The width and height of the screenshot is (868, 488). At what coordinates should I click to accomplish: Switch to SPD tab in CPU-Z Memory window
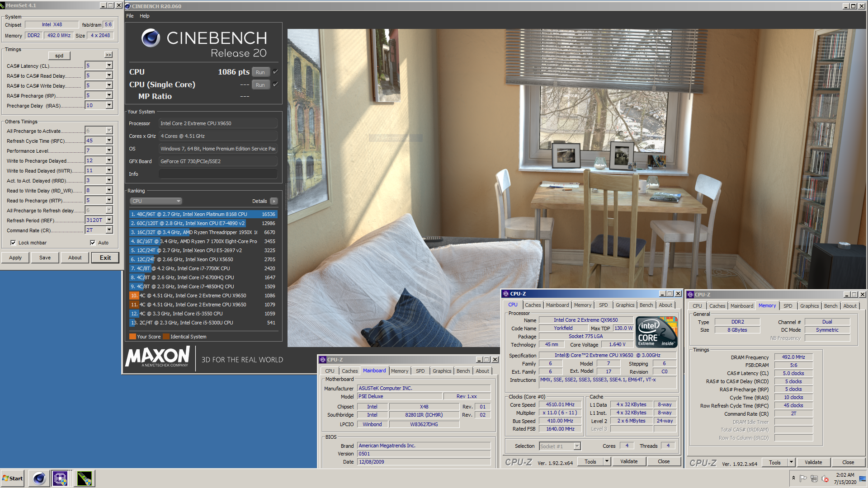click(788, 306)
